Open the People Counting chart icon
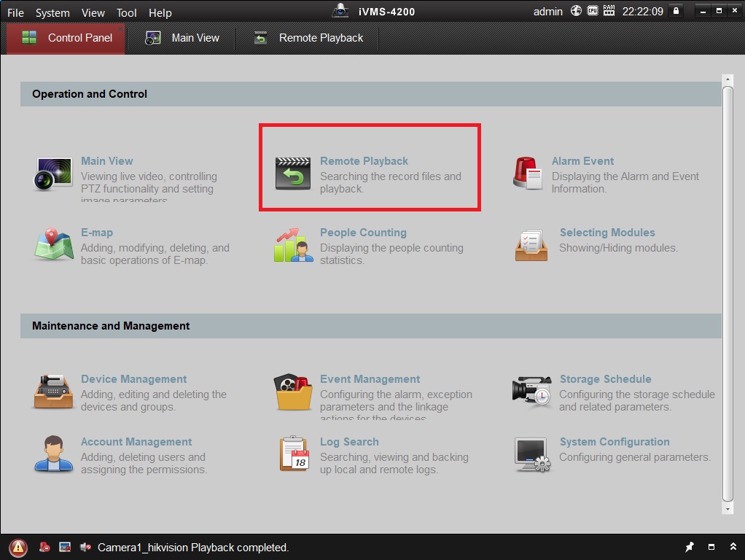The height and width of the screenshot is (560, 745). pyautogui.click(x=293, y=245)
